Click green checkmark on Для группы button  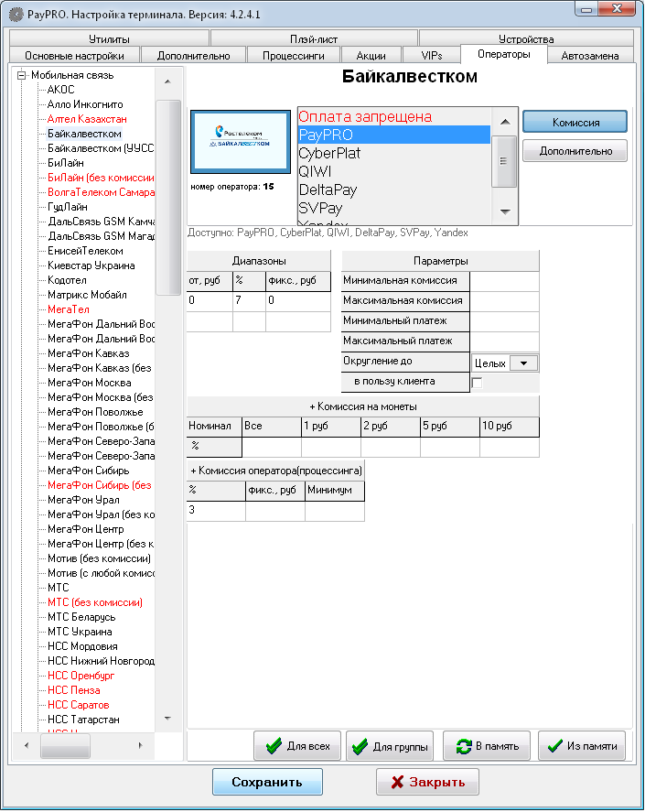click(360, 746)
